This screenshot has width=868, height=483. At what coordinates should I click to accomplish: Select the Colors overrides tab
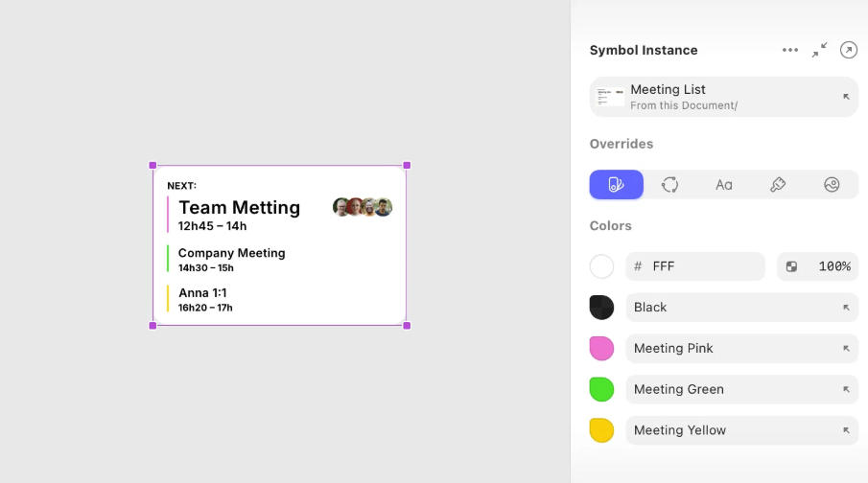[x=616, y=184]
